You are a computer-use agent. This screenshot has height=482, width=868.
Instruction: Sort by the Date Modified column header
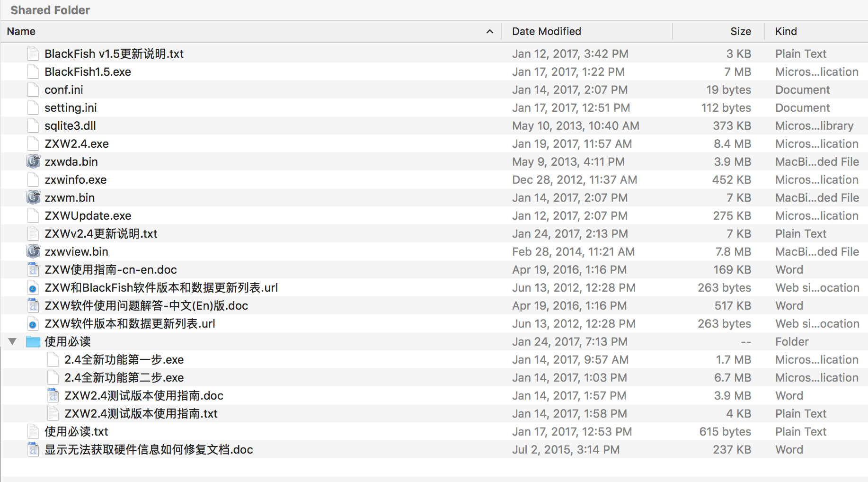coord(587,31)
